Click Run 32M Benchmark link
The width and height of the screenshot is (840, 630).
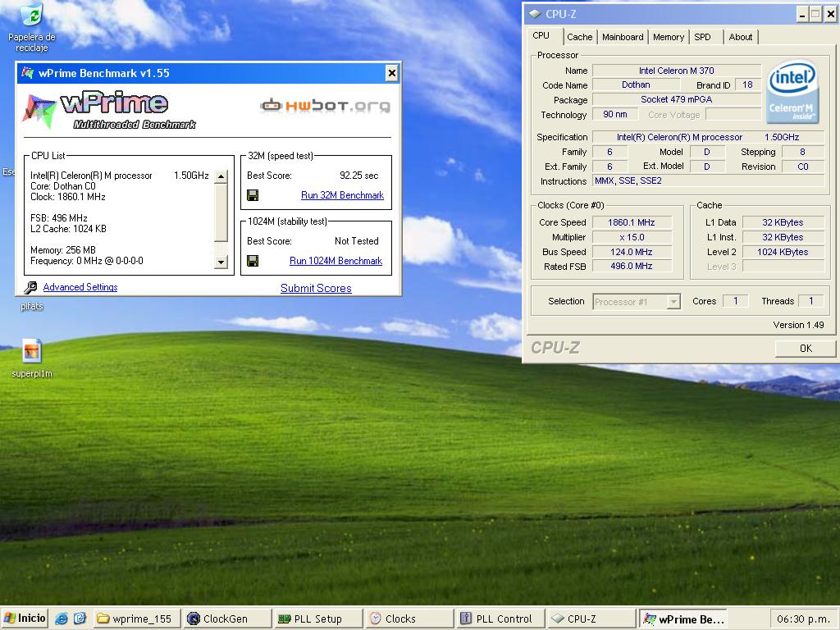click(x=342, y=195)
